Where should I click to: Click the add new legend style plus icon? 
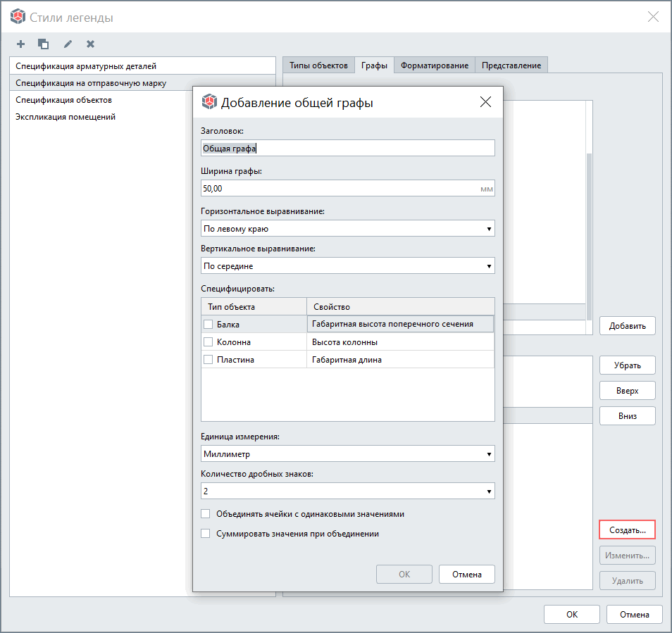[20, 44]
